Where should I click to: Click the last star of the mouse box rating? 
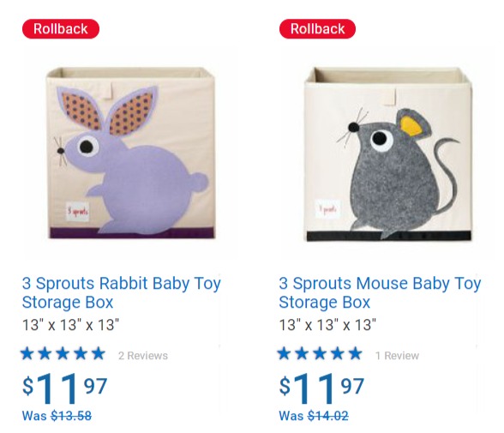(355, 353)
